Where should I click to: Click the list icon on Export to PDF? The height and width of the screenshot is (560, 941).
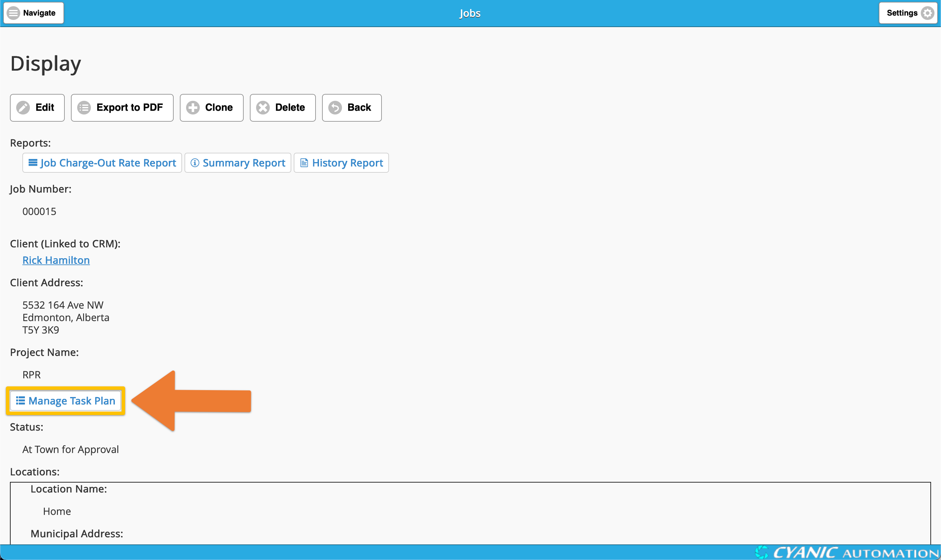[84, 108]
